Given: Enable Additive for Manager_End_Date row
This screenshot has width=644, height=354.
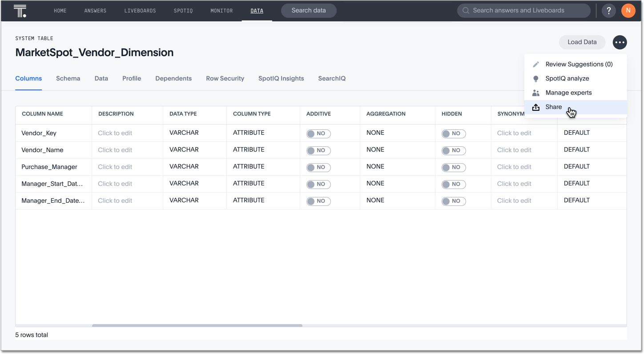Looking at the screenshot, I should (x=318, y=201).
